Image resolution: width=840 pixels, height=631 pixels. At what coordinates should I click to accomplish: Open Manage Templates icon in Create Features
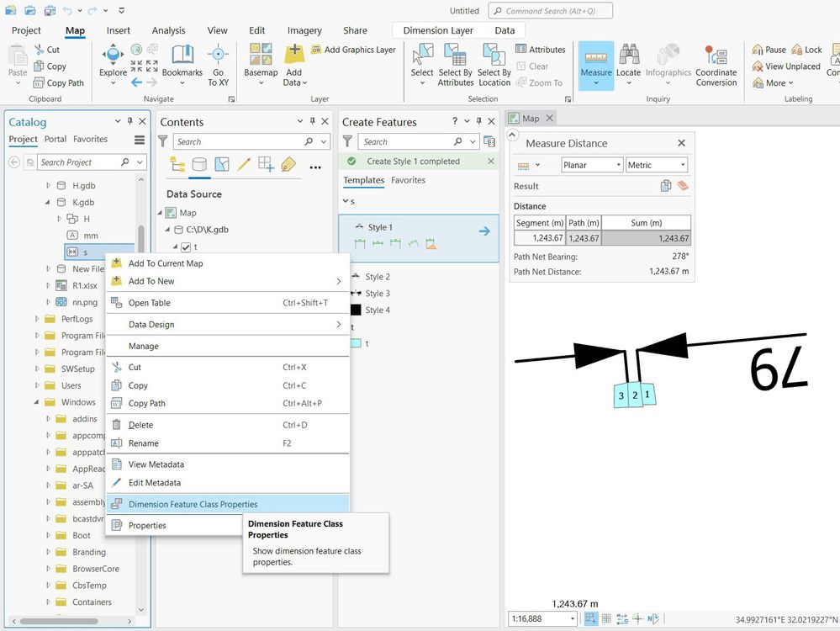click(489, 141)
